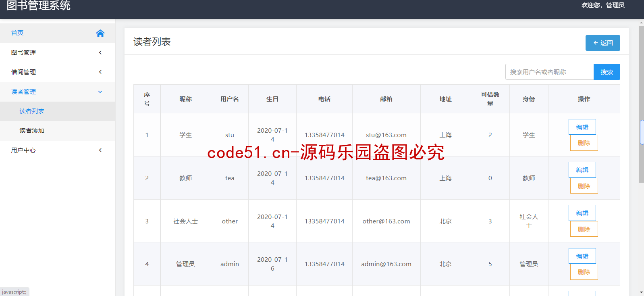Image resolution: width=644 pixels, height=296 pixels.
Task: Delete the stu reader row
Action: (x=584, y=143)
